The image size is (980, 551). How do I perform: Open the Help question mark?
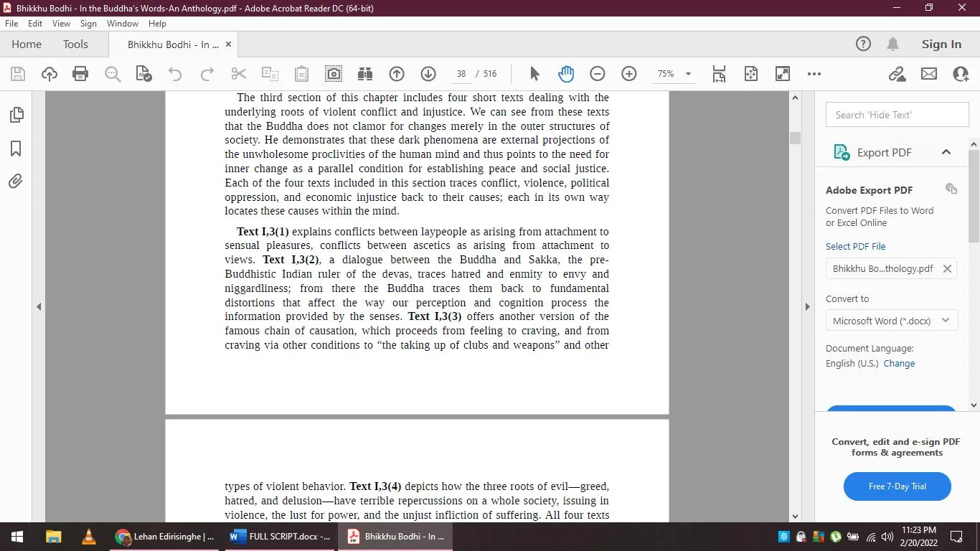coord(864,44)
